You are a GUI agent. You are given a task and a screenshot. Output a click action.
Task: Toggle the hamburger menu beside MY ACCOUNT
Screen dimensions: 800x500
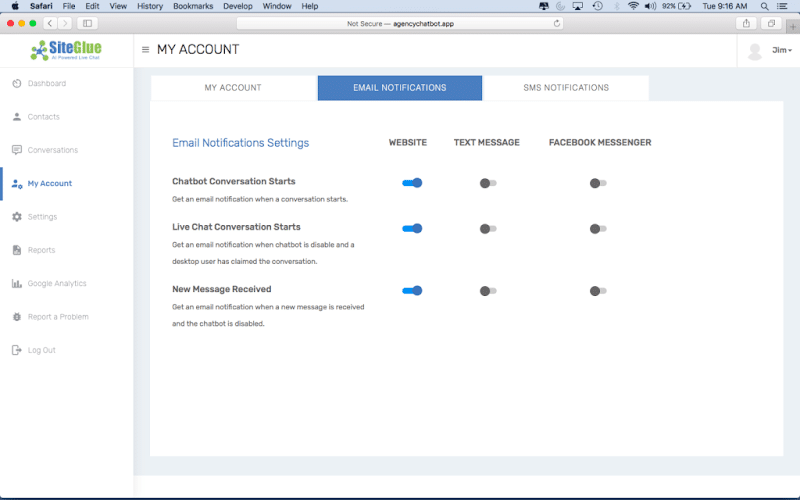pos(146,50)
